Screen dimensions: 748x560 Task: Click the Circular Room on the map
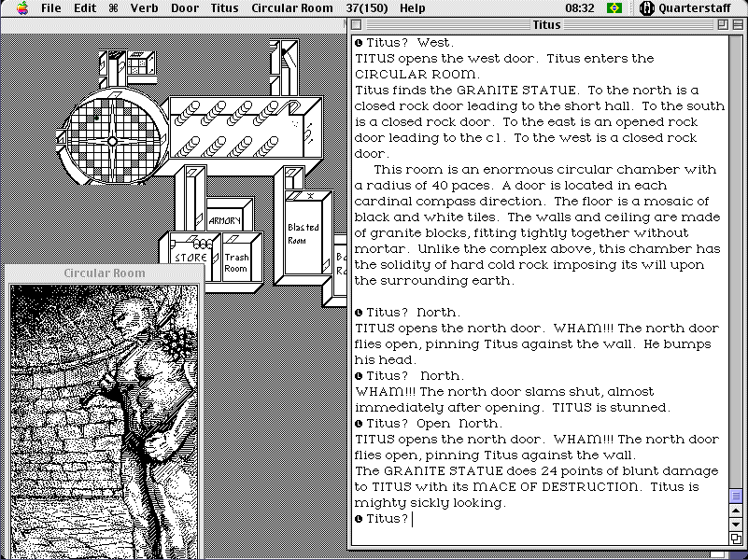tap(112, 140)
